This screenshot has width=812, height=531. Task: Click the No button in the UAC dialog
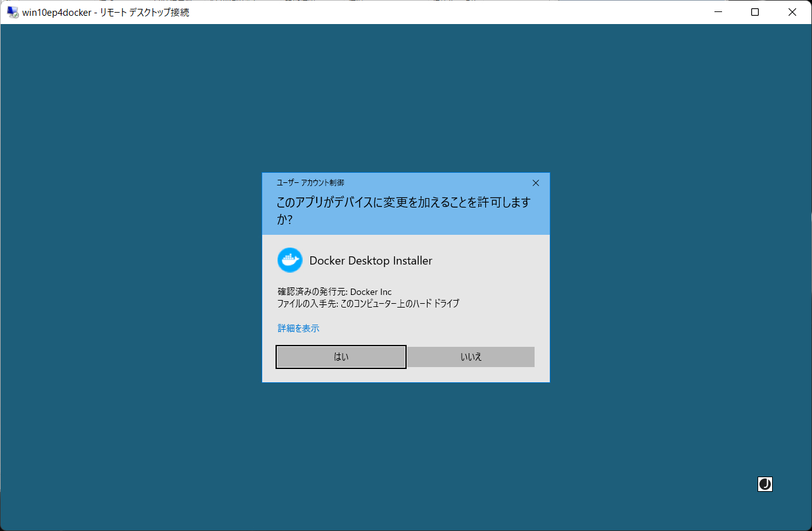tap(470, 356)
